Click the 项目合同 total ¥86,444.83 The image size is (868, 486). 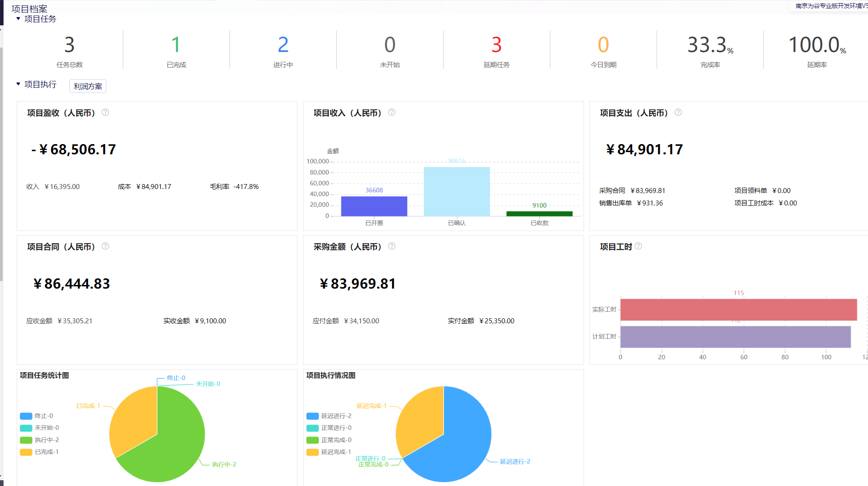pyautogui.click(x=72, y=284)
